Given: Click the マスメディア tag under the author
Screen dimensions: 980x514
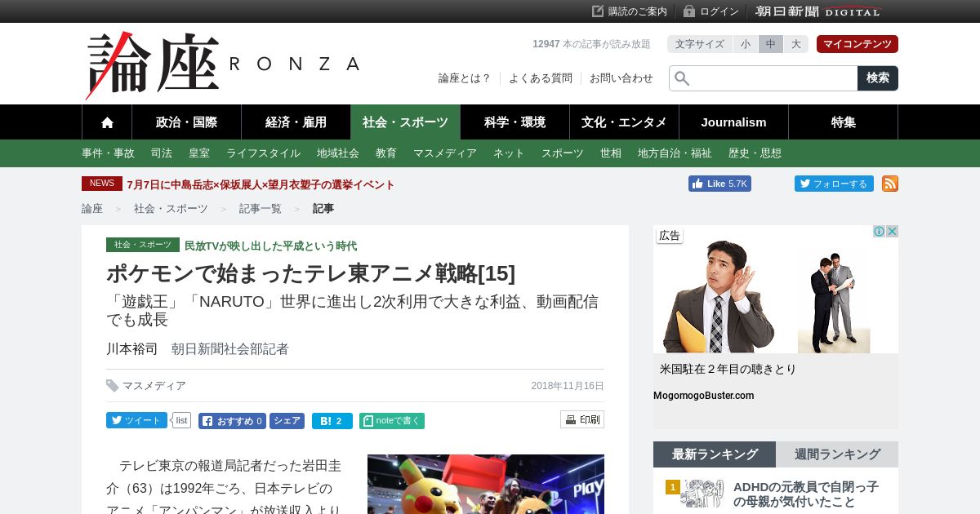Looking at the screenshot, I should coord(154,386).
